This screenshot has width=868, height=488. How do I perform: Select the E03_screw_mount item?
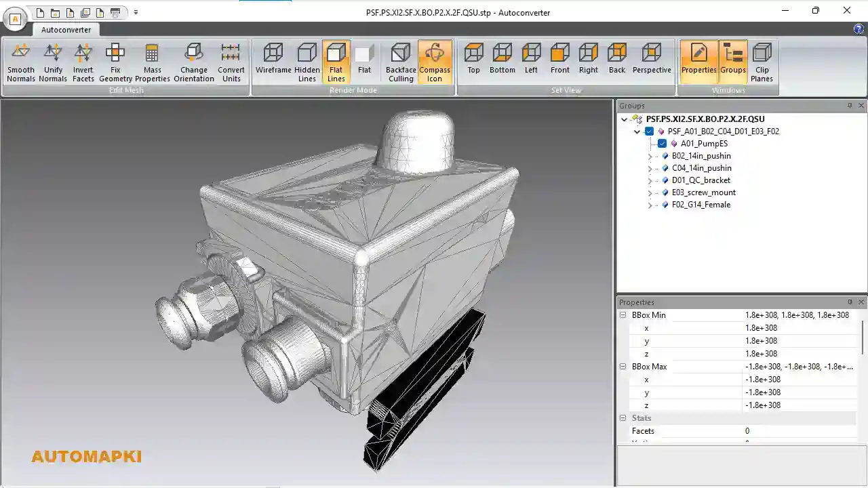click(703, 192)
